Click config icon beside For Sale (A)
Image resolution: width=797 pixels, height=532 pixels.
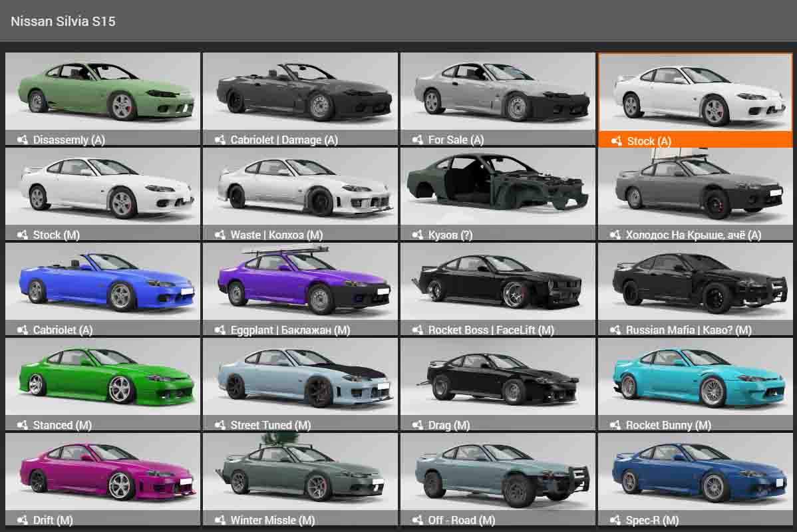(417, 140)
